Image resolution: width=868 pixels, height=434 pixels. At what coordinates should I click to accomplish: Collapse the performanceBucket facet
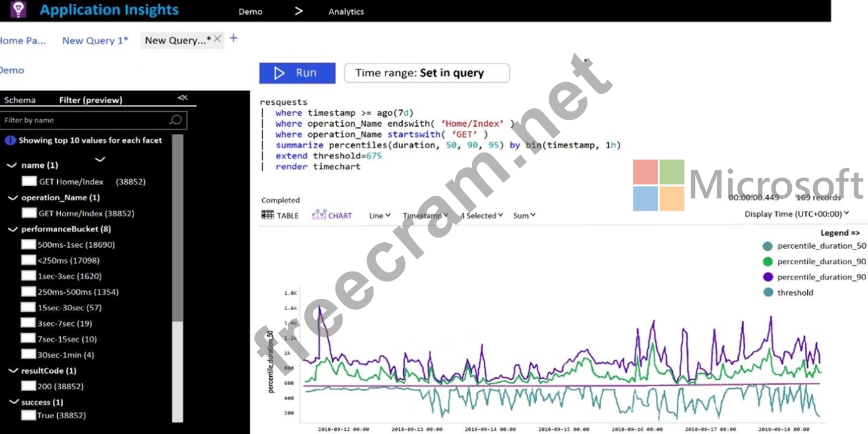[11, 229]
